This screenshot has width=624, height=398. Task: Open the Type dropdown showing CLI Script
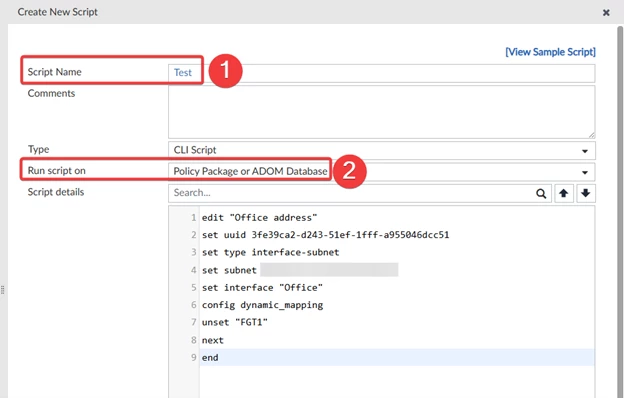tap(382, 150)
